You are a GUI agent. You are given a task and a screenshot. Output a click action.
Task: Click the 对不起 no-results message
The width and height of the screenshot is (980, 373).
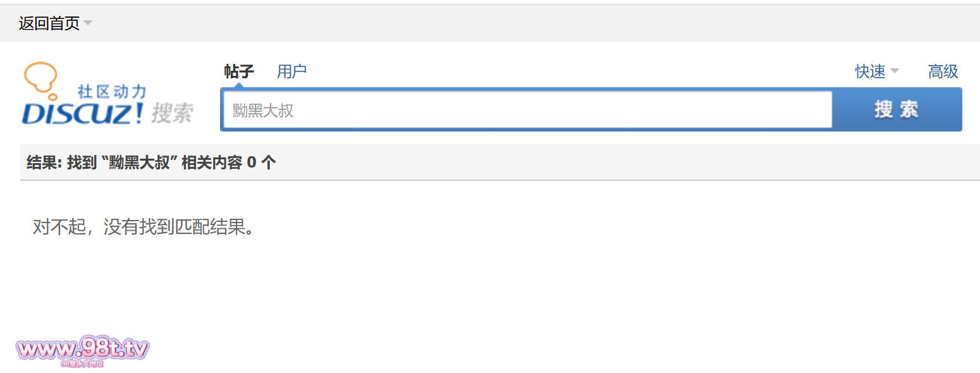(x=144, y=227)
